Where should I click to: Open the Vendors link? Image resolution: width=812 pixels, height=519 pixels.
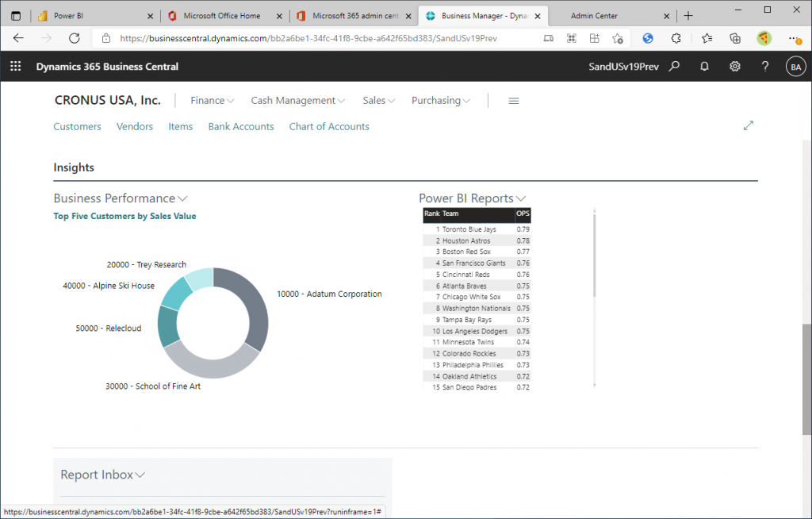click(135, 126)
